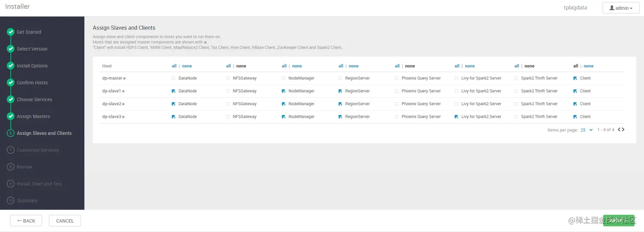This screenshot has width=644, height=232.
Task: Enable Spark2 Thrift Server on dp-slave2
Action: click(517, 104)
